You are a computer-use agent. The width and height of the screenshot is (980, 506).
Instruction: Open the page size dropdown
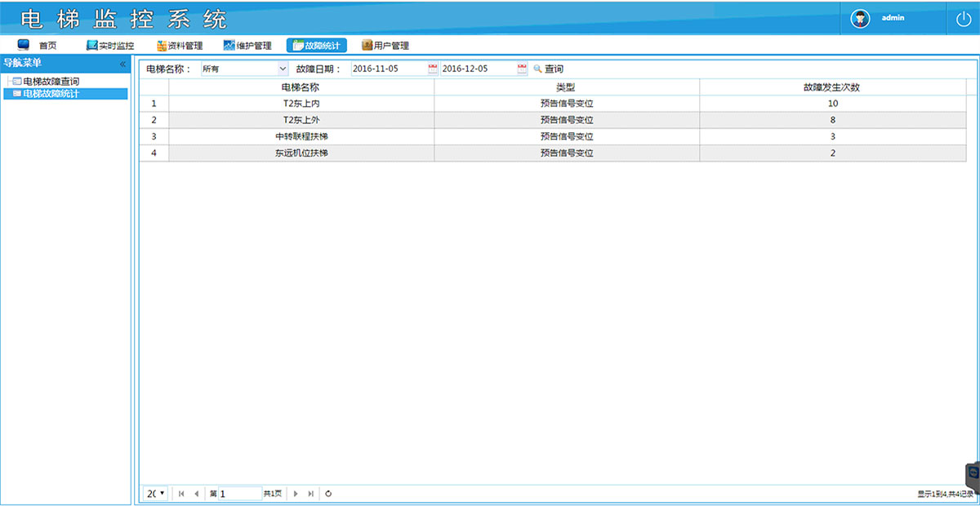[156, 494]
